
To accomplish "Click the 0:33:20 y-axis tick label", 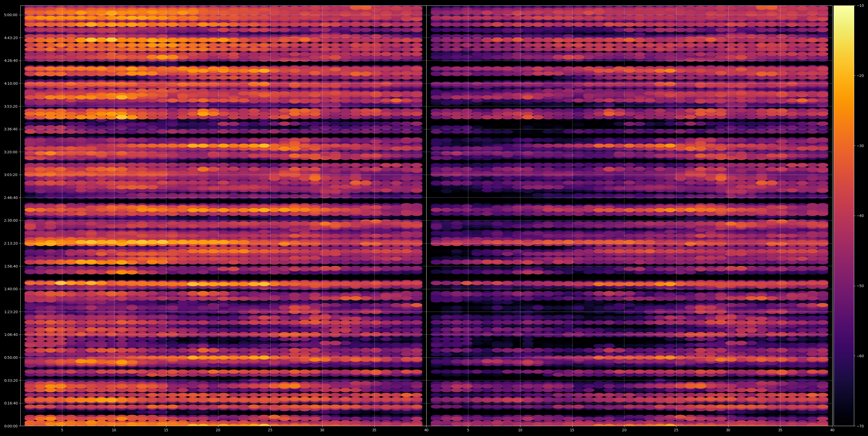I will 10,380.
